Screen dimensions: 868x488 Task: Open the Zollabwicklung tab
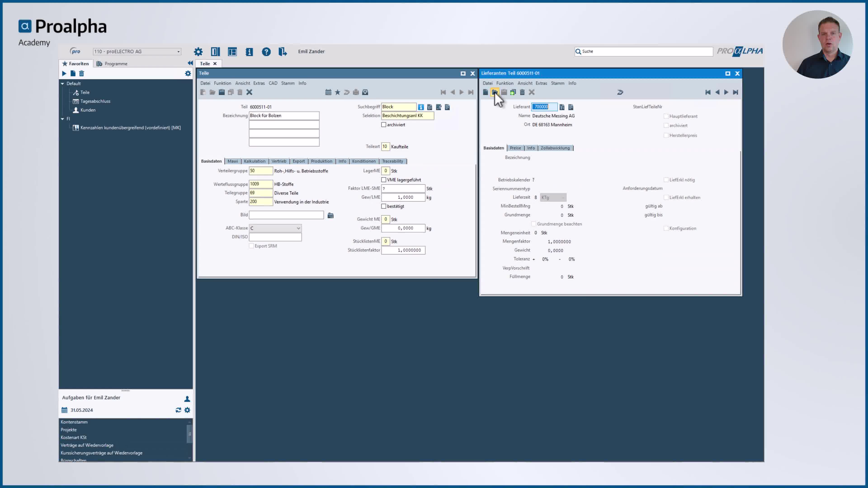click(555, 148)
